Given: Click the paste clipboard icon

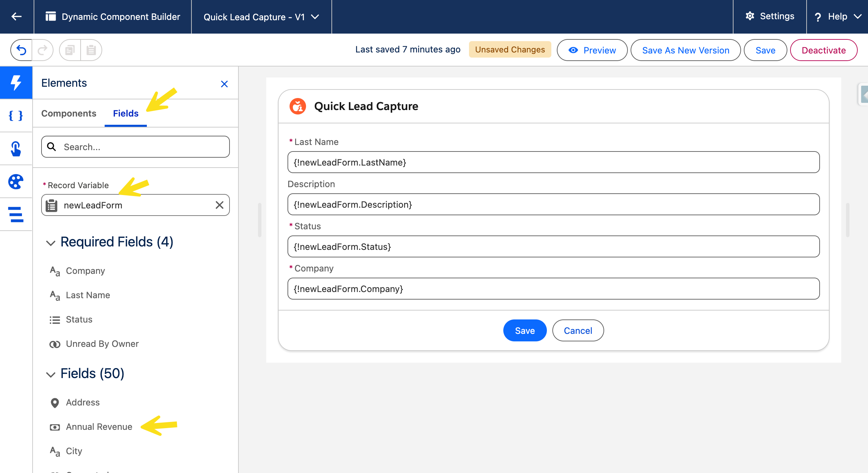Looking at the screenshot, I should [x=91, y=50].
